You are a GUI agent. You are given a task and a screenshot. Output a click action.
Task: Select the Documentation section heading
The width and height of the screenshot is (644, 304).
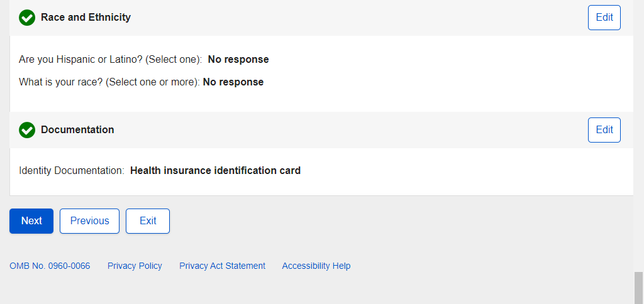point(77,130)
